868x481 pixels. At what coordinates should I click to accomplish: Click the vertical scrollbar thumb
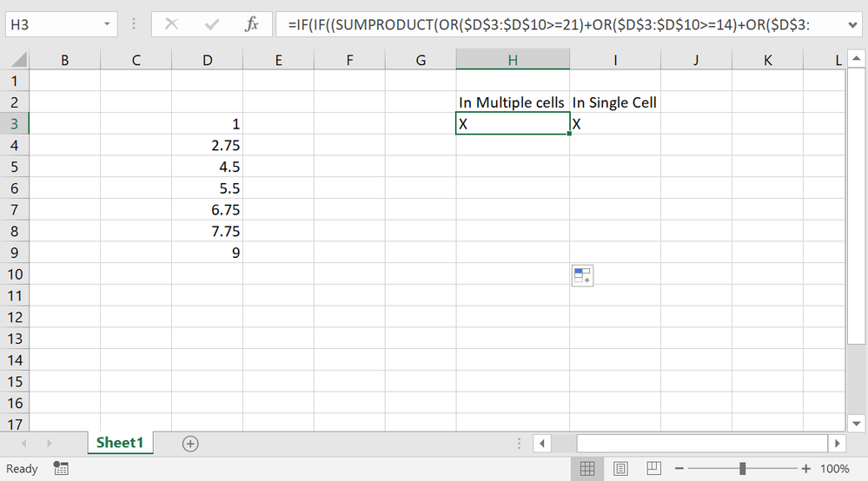click(x=857, y=206)
